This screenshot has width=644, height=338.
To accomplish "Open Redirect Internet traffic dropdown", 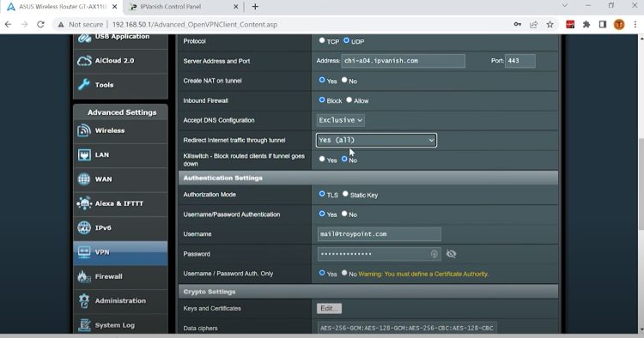I will pos(376,140).
